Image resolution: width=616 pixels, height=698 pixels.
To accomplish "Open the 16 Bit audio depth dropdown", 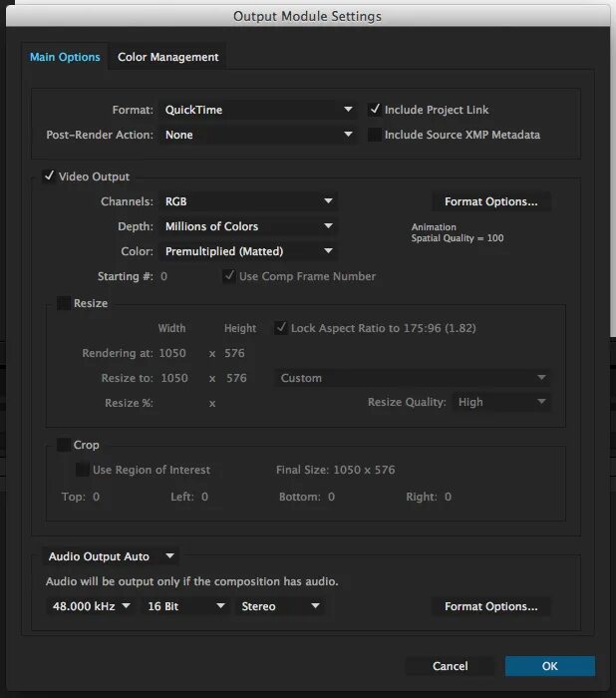I will 186,606.
